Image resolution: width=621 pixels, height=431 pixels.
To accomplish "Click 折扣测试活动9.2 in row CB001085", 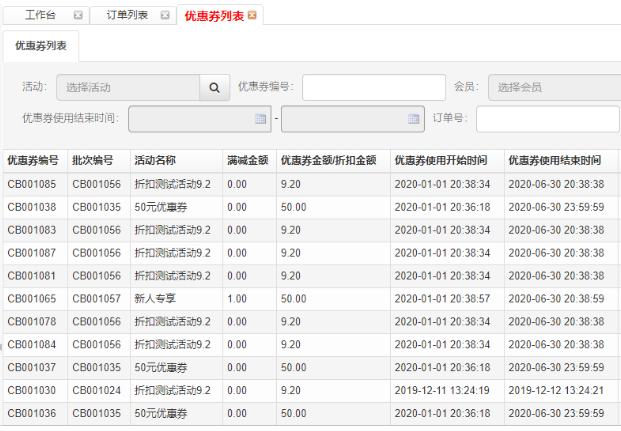I will click(173, 185).
